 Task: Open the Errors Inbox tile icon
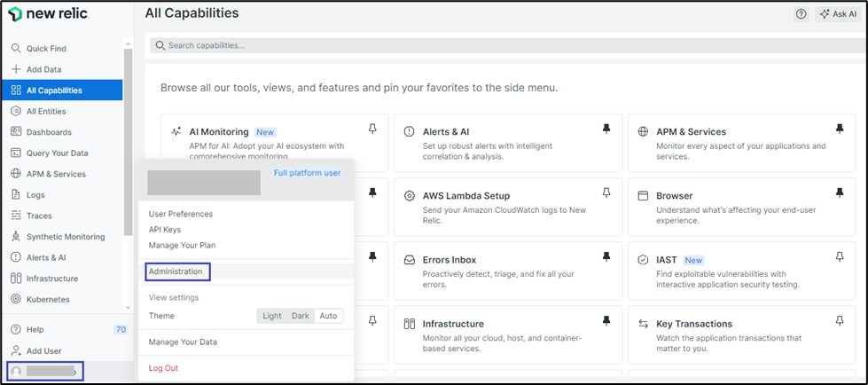click(x=409, y=260)
